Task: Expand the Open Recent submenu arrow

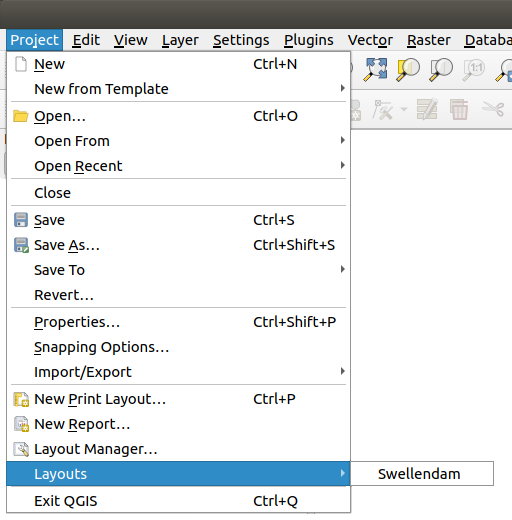Action: point(342,165)
